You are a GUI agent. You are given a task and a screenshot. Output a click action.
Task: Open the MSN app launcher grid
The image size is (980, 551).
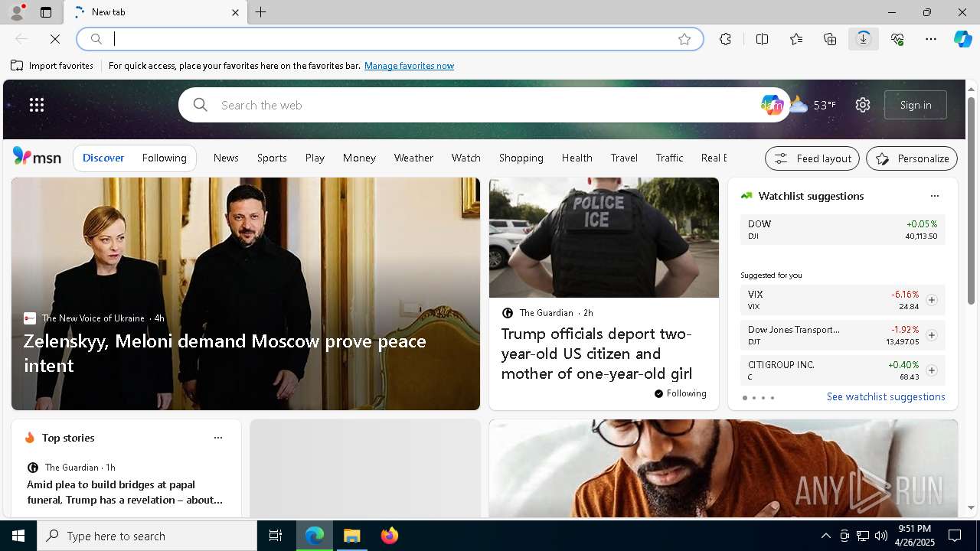tap(37, 105)
